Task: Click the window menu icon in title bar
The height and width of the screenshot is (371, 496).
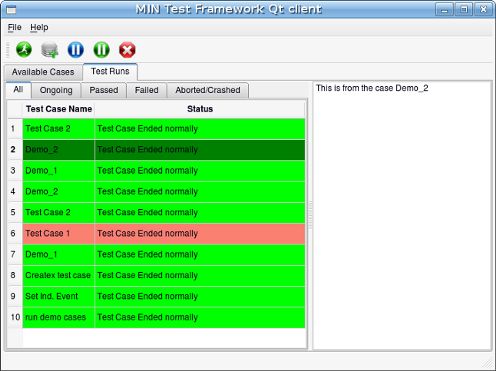Action: pos(11,10)
